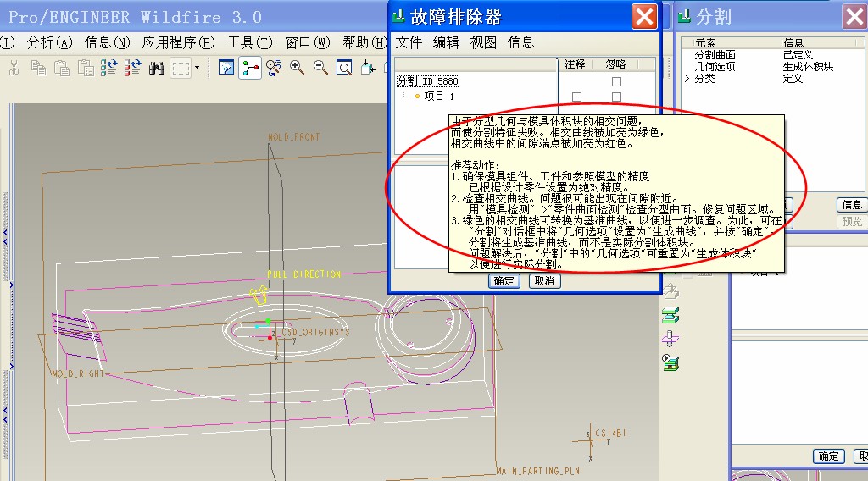Click the Refit zoom-to-window icon
The width and height of the screenshot is (868, 481).
(344, 68)
